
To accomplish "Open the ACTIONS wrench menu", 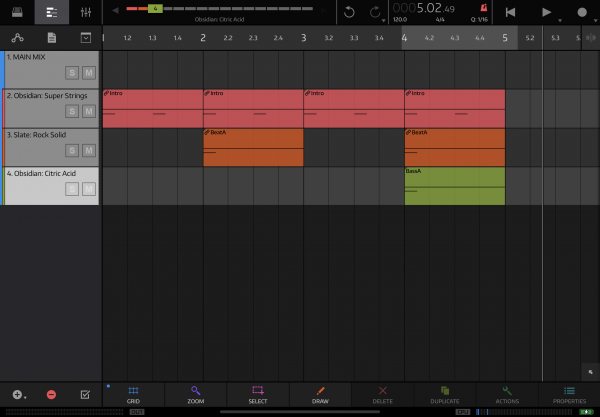I will click(x=507, y=395).
